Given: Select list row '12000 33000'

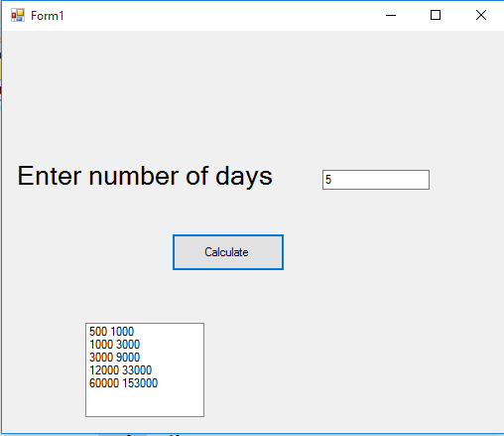Looking at the screenshot, I should coord(145,370).
